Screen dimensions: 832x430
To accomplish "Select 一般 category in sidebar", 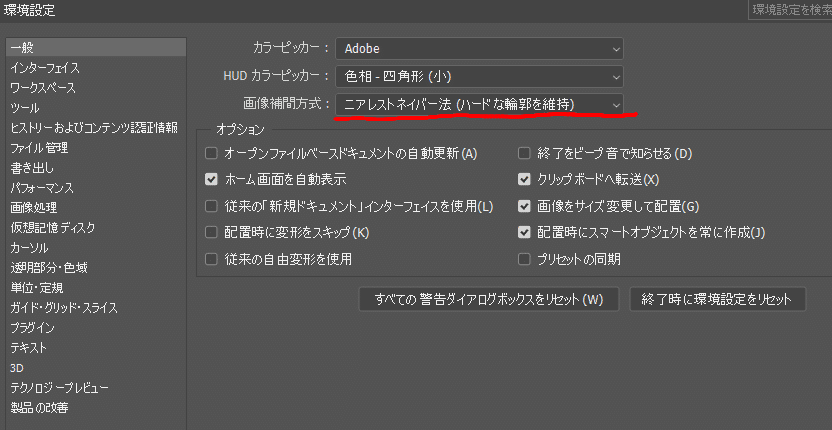I will tap(96, 48).
